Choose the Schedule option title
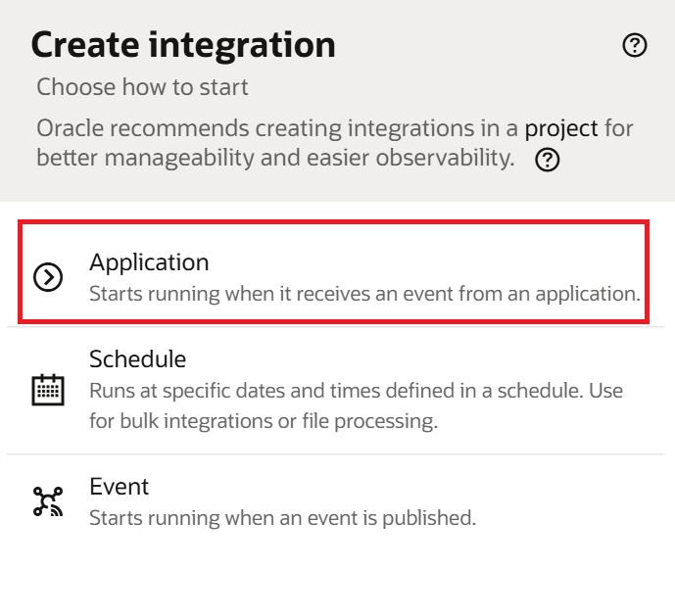675x616 pixels. tap(137, 359)
